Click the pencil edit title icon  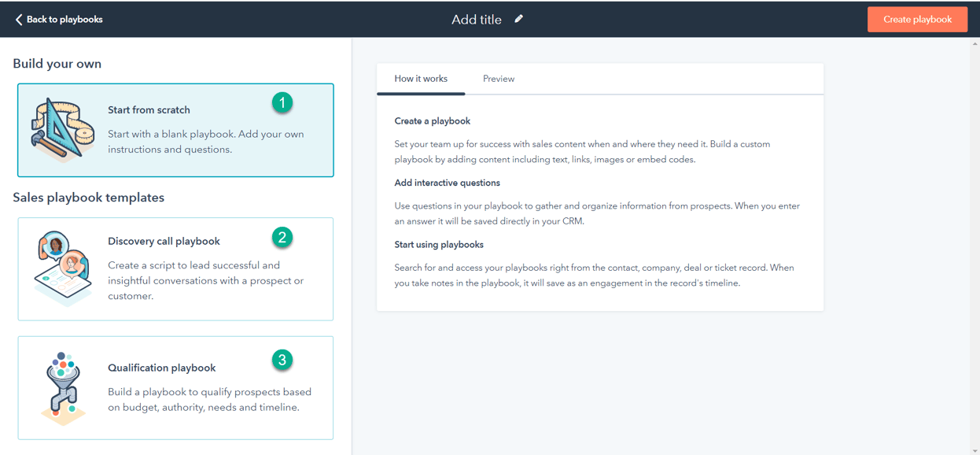click(519, 19)
